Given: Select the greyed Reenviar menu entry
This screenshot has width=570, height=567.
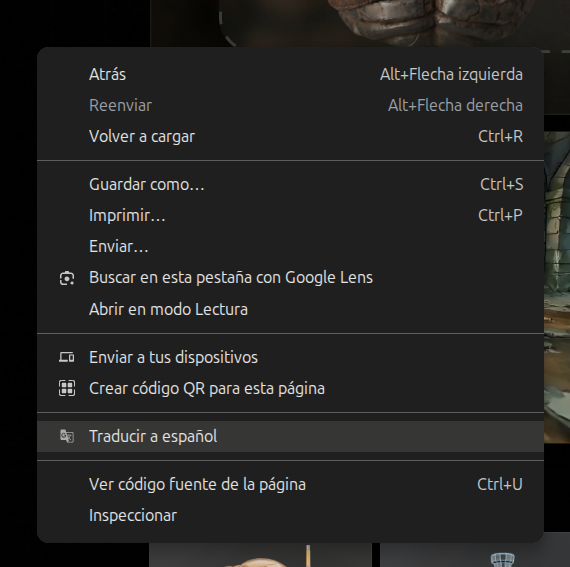Looking at the screenshot, I should click(290, 105).
